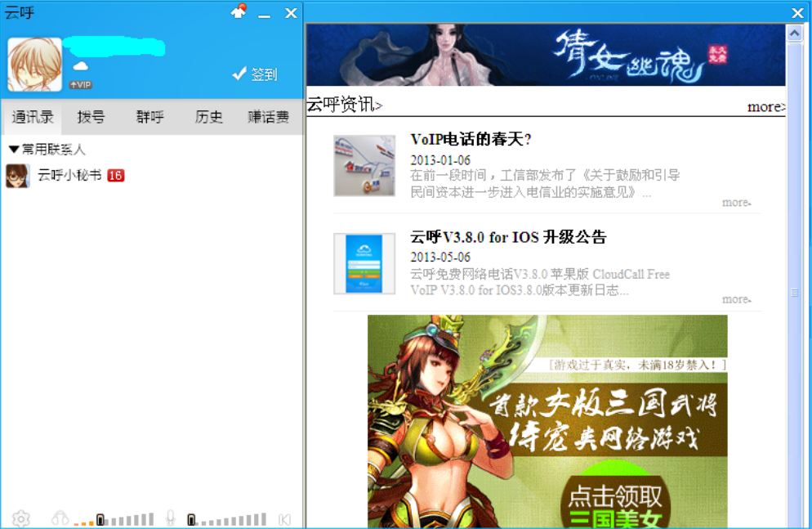This screenshot has width=812, height=529.
Task: Open settings via the gear icon
Action: pos(20,518)
